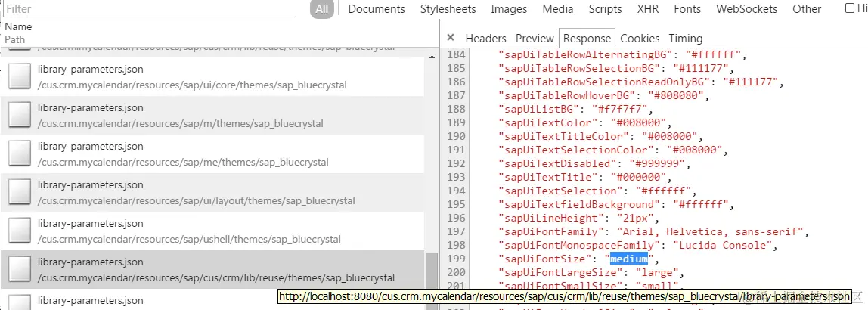Select library-parameters.json under sap/ui/layout themes
Viewport: 868px width, 310px height.
point(212,192)
